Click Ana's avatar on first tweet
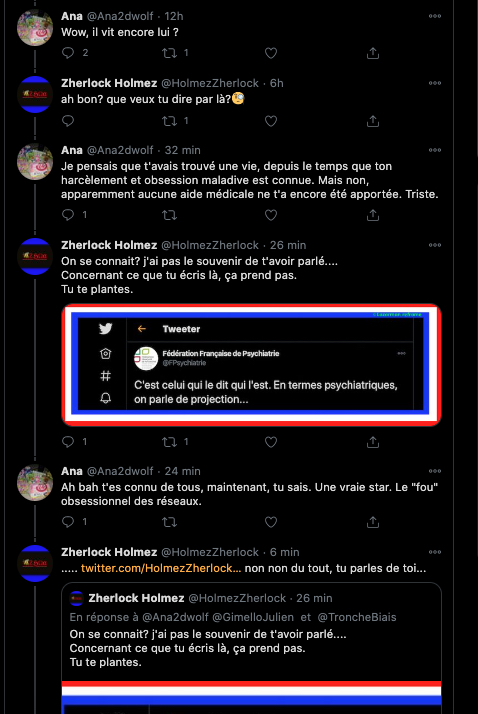Image resolution: width=478 pixels, height=714 pixels. click(35, 27)
